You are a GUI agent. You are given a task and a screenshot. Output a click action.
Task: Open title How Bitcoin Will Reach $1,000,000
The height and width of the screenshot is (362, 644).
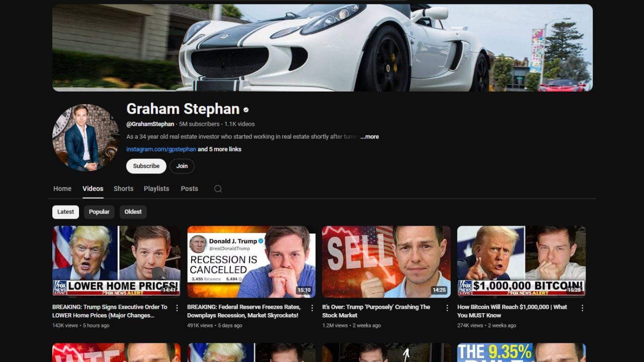coord(512,311)
